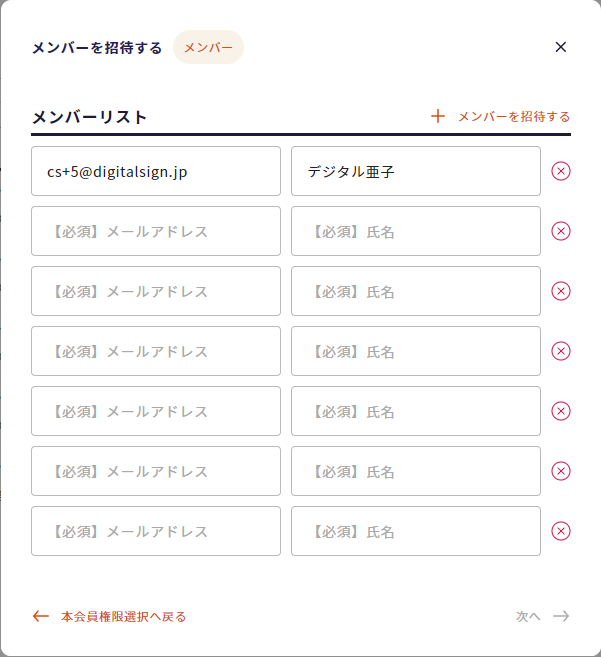The width and height of the screenshot is (601, 657).
Task: Close the invite member dialog
Action: click(x=561, y=47)
